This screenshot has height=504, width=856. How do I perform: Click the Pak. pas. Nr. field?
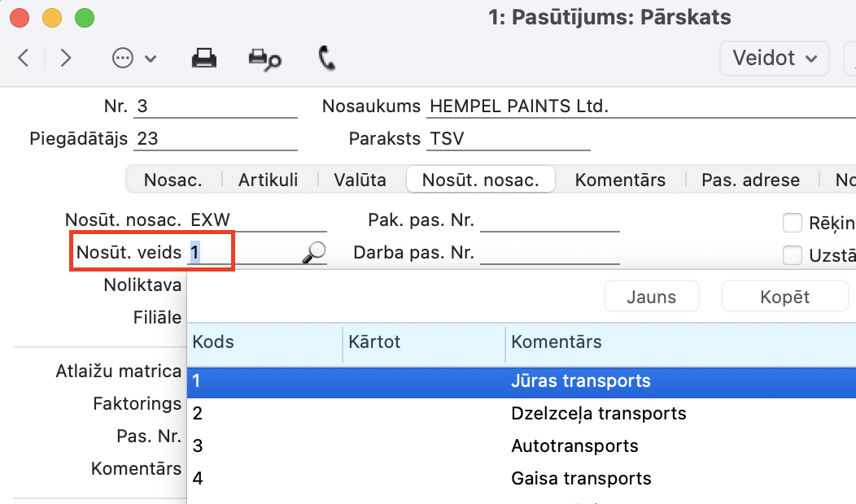pyautogui.click(x=550, y=221)
